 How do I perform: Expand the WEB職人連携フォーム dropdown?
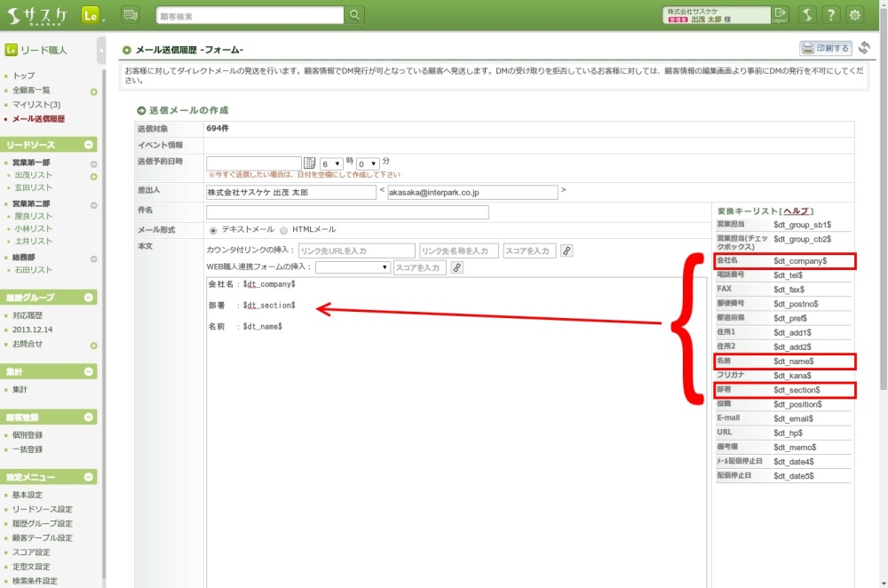pos(353,267)
